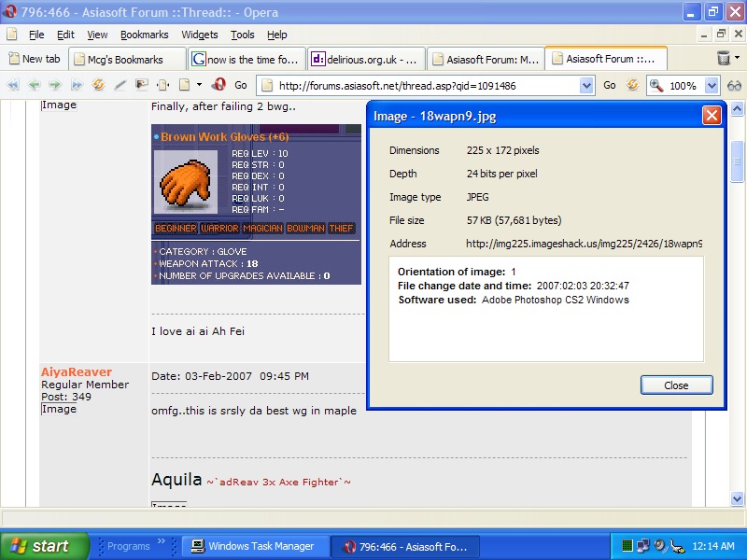Switch to Windows Task Manager taskbar button
This screenshot has height=560, width=747.
tap(256, 546)
